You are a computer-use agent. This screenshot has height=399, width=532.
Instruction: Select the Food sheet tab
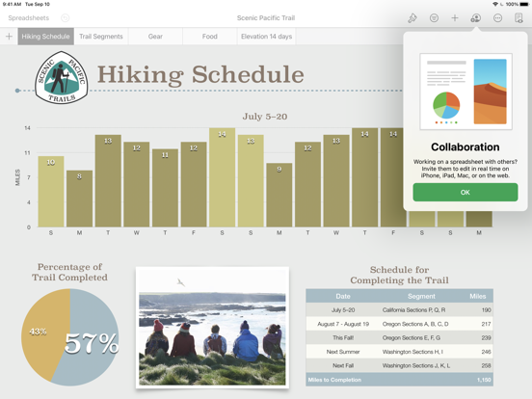[x=210, y=37]
